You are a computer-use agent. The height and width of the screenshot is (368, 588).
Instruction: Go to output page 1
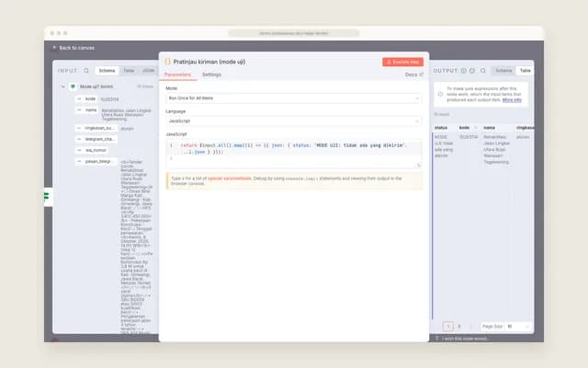point(447,327)
